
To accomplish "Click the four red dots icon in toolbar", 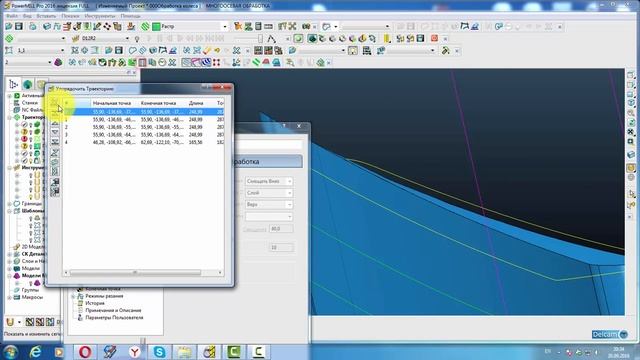I will tap(216, 62).
